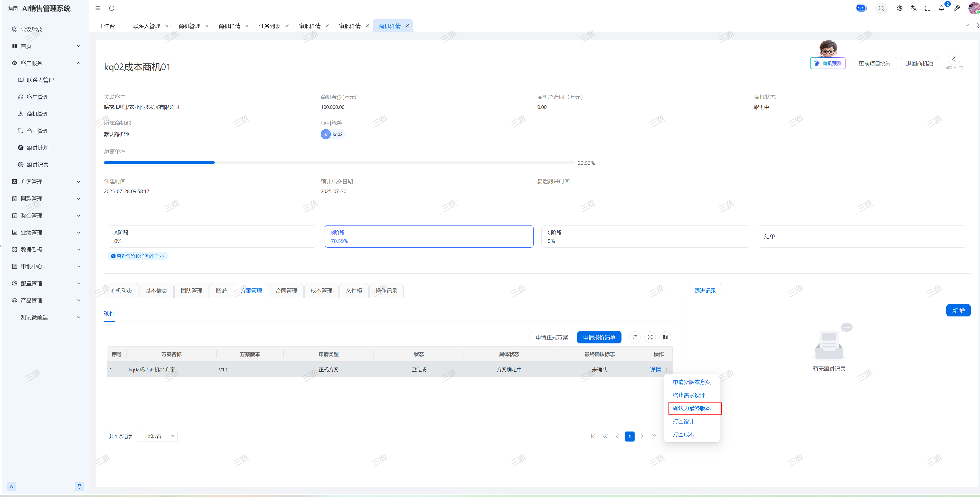
Task: Select 确认为最终版本 in the popup menu
Action: 691,408
